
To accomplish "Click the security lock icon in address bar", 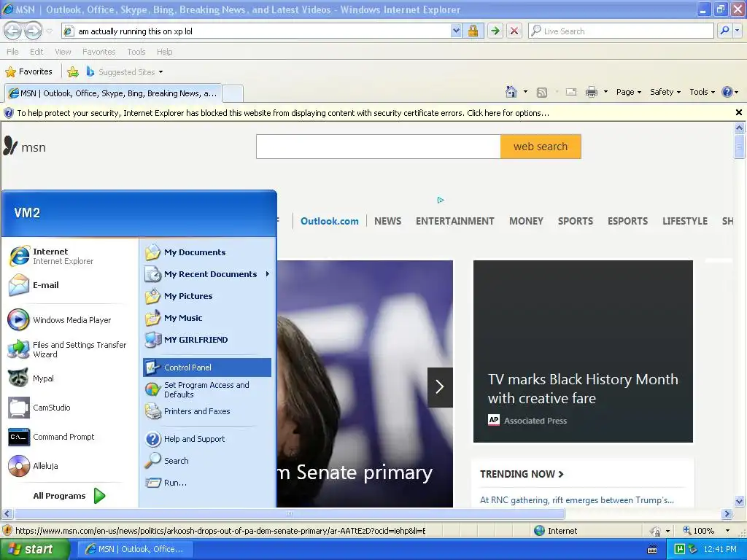I will pos(473,31).
